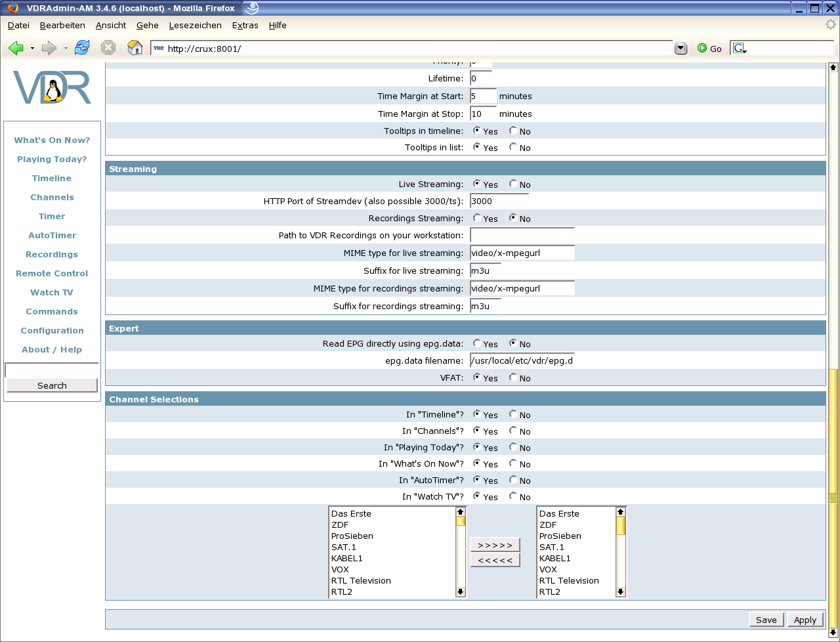Click the green Go button icon

(702, 49)
